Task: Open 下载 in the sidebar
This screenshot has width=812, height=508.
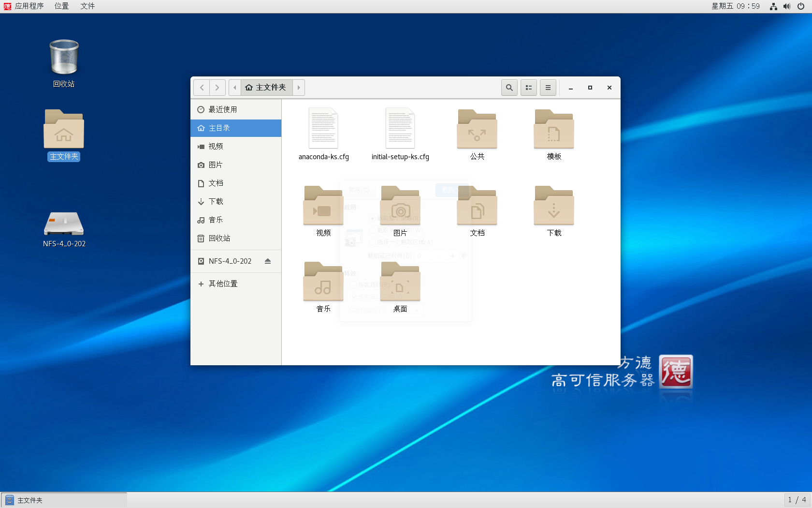Action: coord(236,201)
